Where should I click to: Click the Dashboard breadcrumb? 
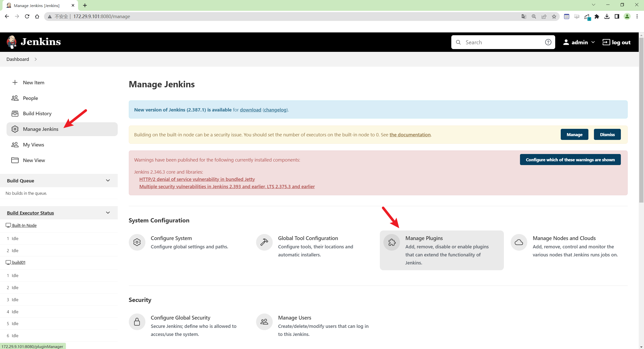pos(18,59)
